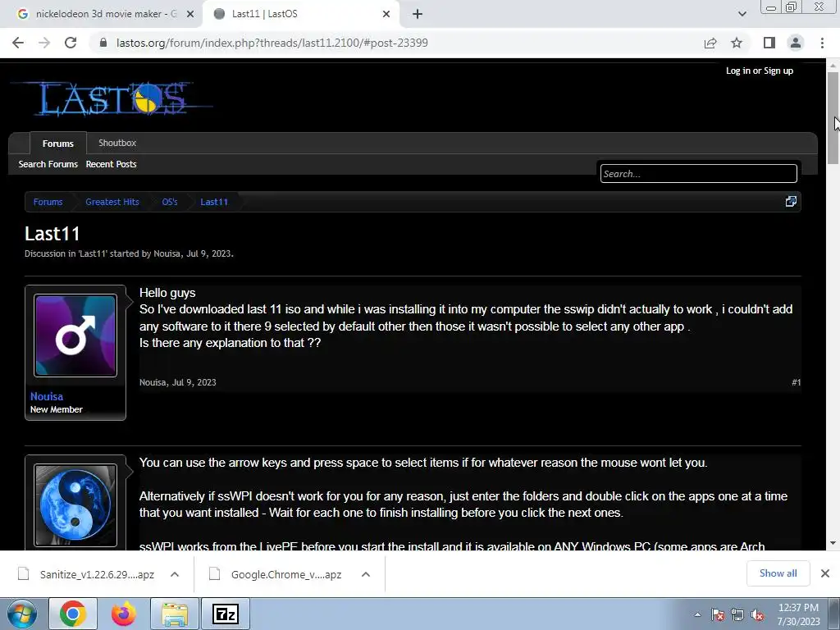Open Recent Posts link

click(x=111, y=164)
